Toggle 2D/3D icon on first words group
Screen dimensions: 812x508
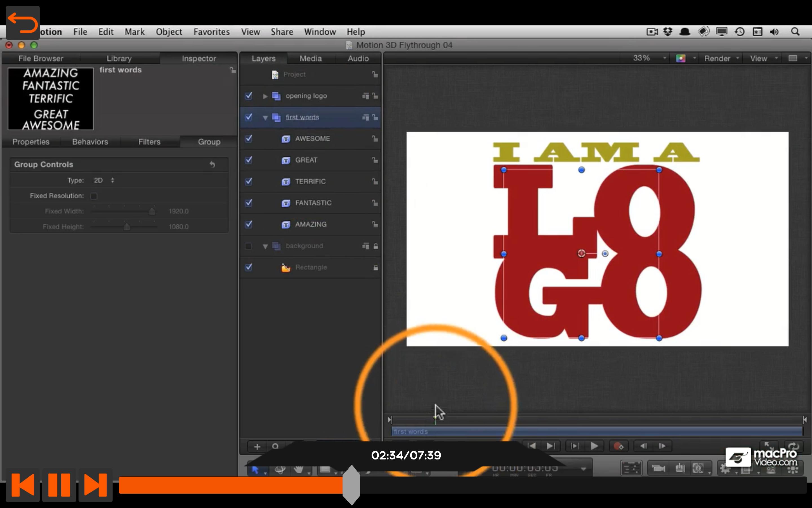tap(365, 117)
